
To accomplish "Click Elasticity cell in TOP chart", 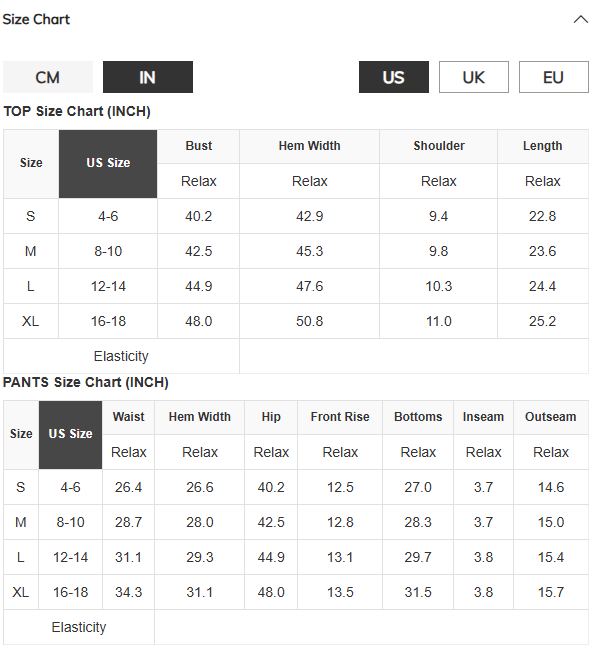I will tap(121, 356).
